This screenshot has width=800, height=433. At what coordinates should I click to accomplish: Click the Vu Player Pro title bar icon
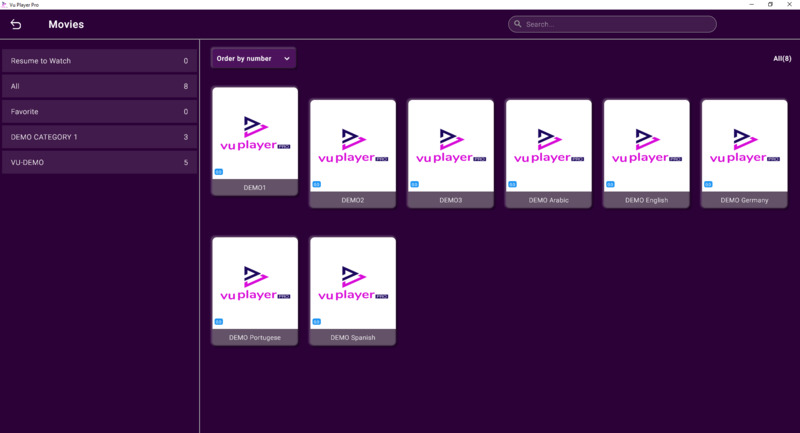pos(4,5)
